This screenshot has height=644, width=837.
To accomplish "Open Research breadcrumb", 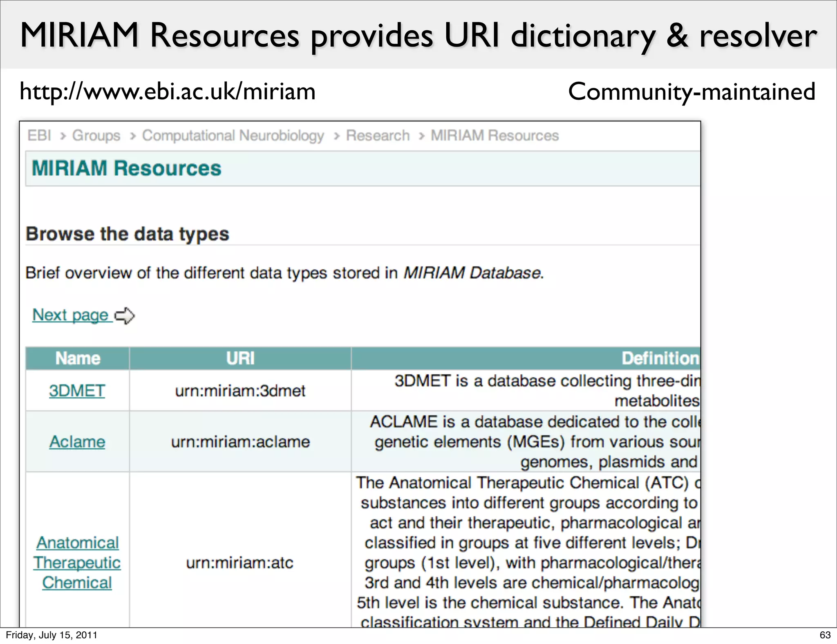I will click(x=378, y=135).
